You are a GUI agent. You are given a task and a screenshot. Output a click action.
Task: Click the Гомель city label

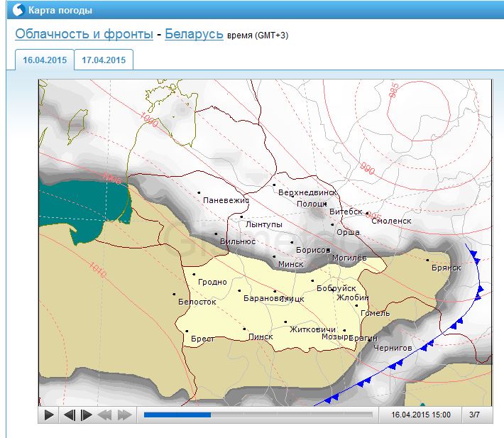click(x=375, y=313)
